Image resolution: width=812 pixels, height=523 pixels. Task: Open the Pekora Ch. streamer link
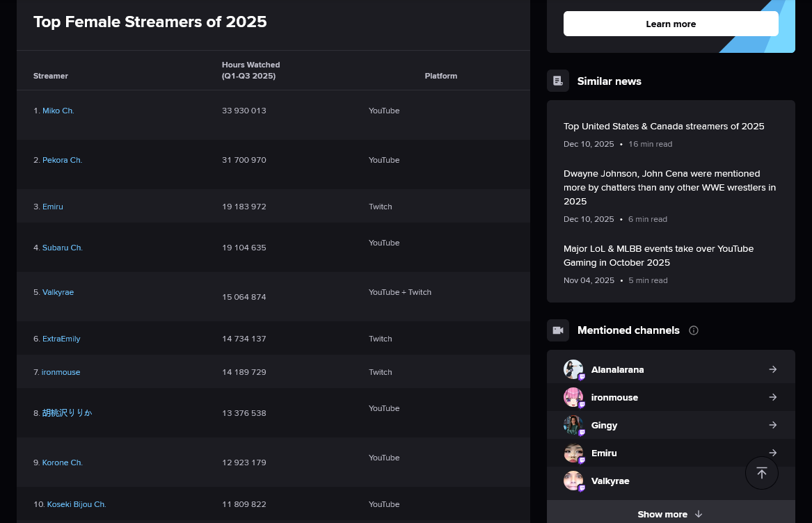tap(62, 160)
